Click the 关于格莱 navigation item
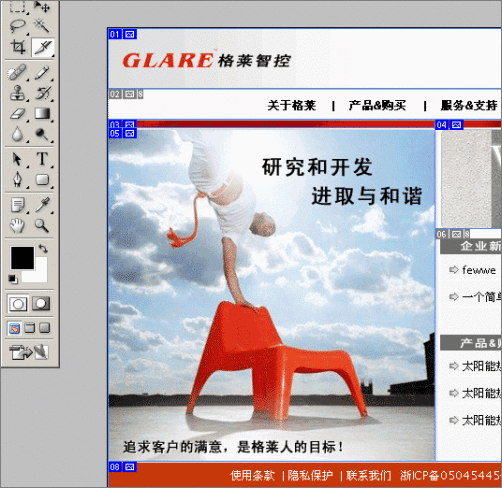Viewport: 502px width, 488px height. click(292, 106)
